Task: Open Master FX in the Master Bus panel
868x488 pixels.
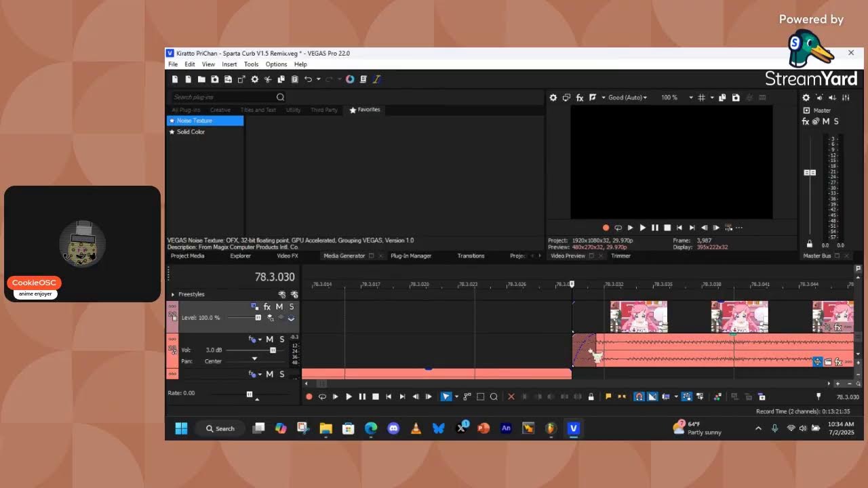Action: click(806, 121)
